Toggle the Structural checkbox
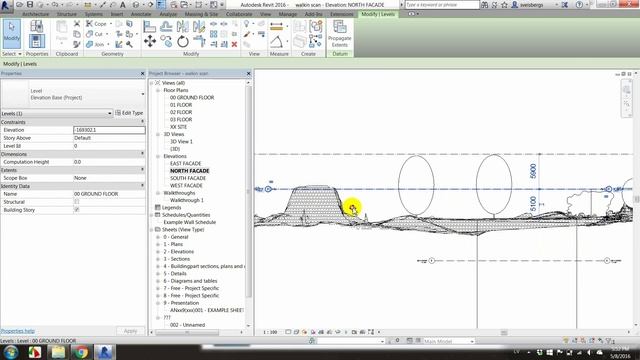The width and height of the screenshot is (640, 360). pos(76,202)
